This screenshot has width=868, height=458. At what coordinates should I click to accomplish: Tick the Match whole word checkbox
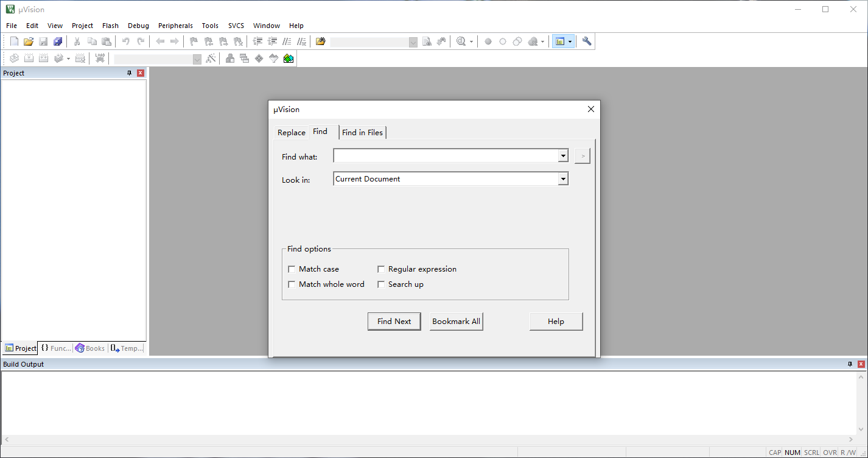[x=292, y=284]
